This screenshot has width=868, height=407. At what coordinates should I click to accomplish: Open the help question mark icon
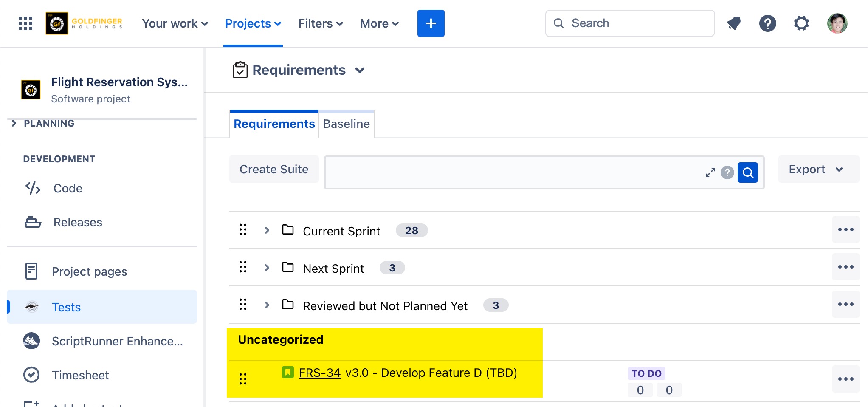767,23
